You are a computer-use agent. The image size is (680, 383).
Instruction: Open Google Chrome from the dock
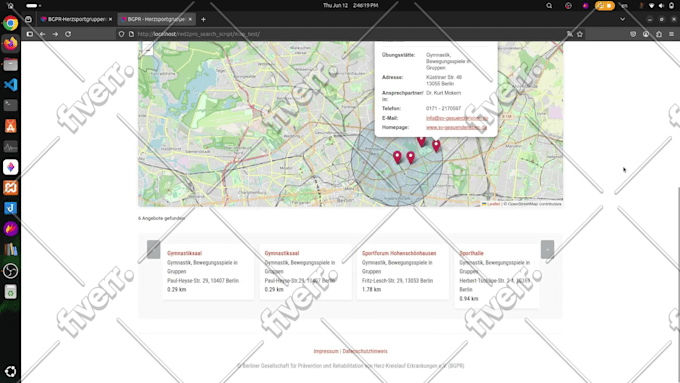click(x=10, y=23)
